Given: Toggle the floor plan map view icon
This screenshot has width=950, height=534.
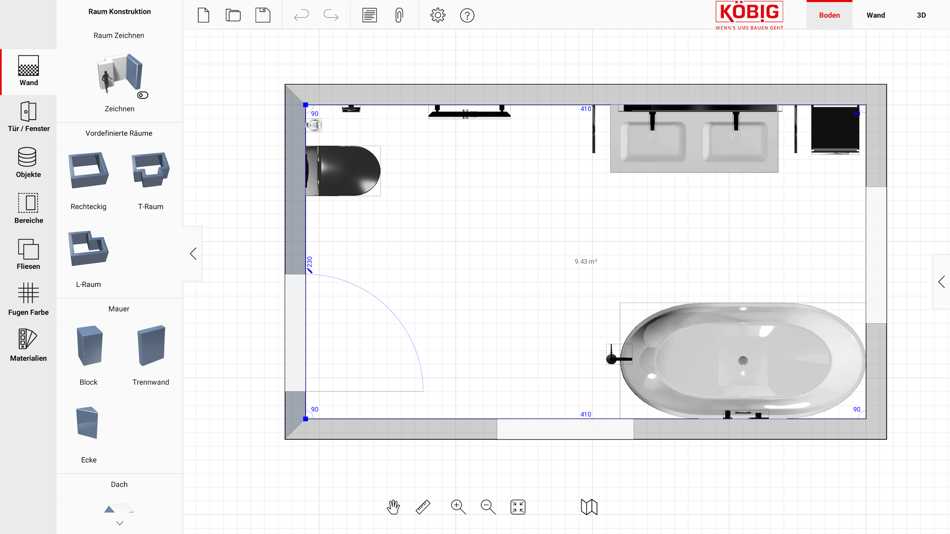Looking at the screenshot, I should click(589, 507).
